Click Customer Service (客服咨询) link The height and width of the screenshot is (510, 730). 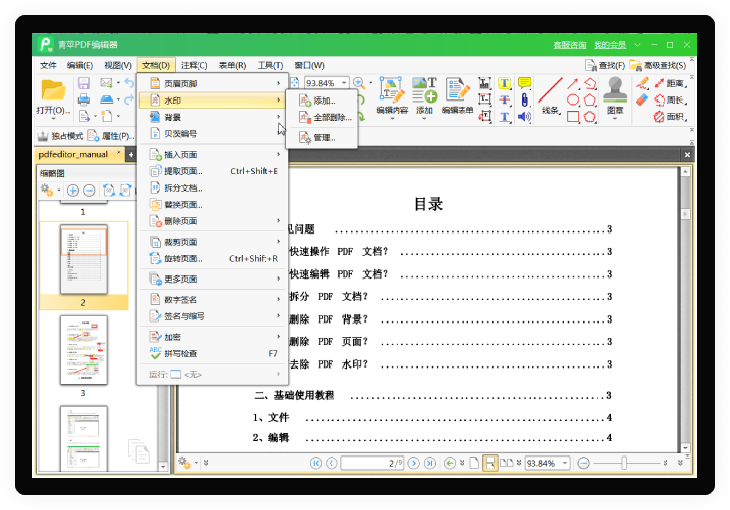point(569,45)
